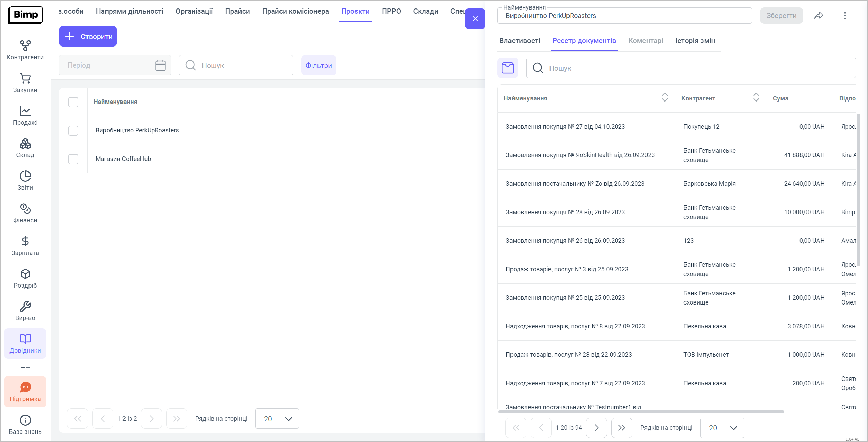This screenshot has width=868, height=442.
Task: Expand rows-per-page dropdown in documents panel
Action: (x=722, y=428)
